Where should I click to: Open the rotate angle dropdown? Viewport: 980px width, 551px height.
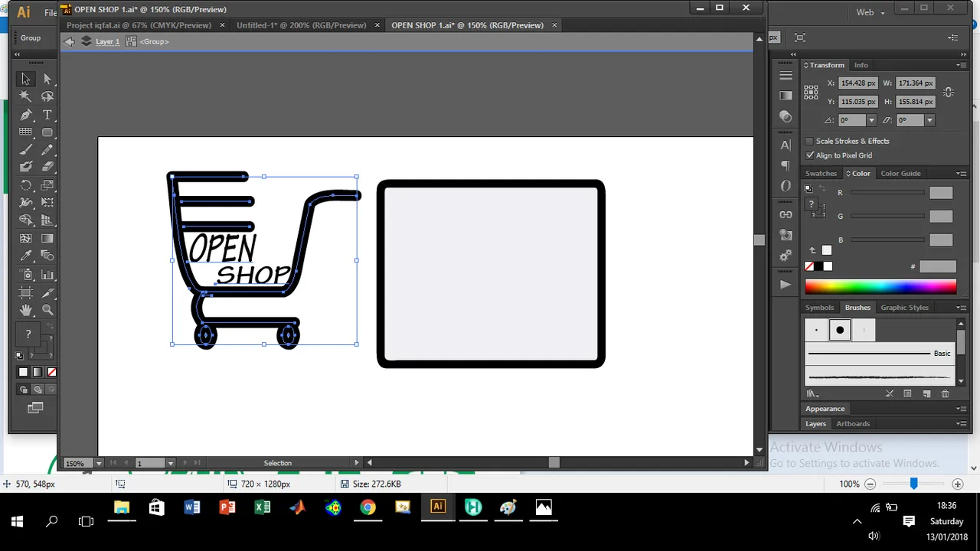[x=871, y=120]
